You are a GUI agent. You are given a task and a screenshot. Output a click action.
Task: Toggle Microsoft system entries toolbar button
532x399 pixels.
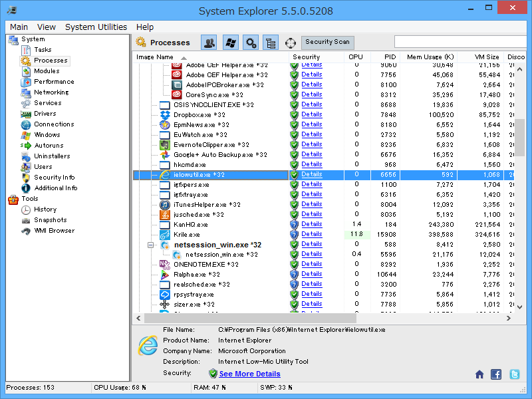click(x=231, y=43)
